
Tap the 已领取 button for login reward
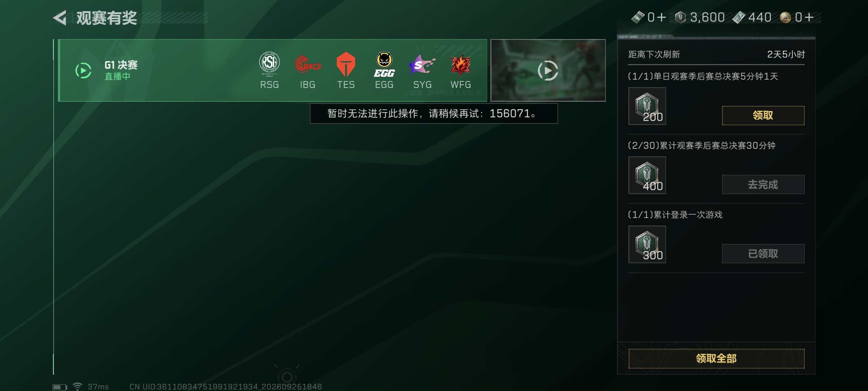763,254
